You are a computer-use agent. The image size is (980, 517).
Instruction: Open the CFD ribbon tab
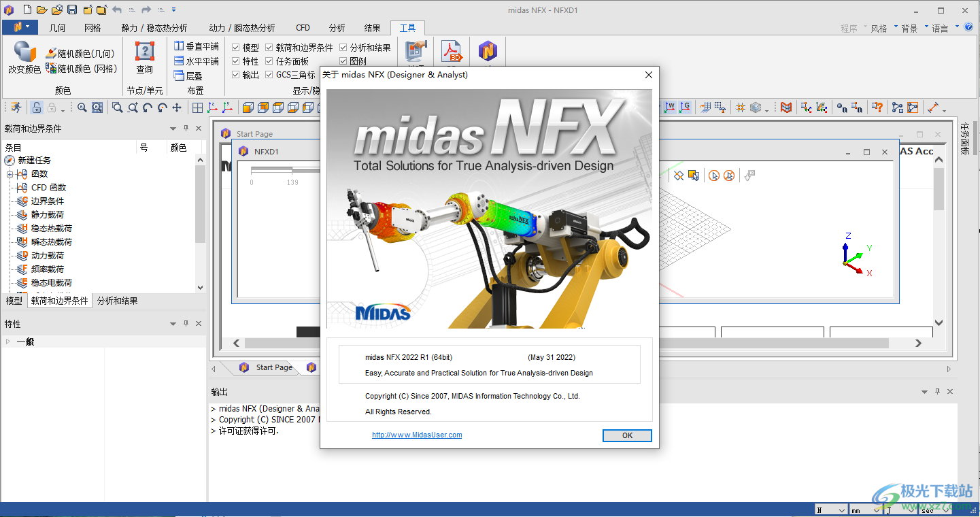click(303, 28)
